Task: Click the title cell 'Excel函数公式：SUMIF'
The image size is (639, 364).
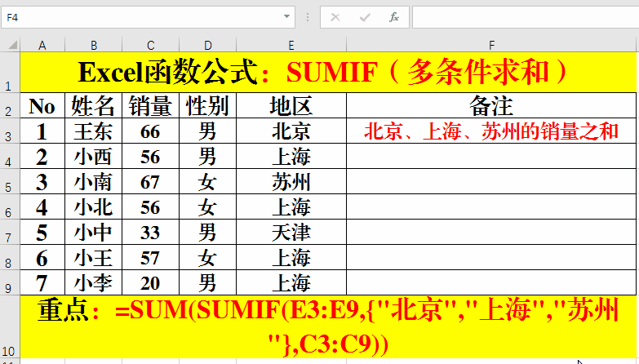Action: point(328,73)
